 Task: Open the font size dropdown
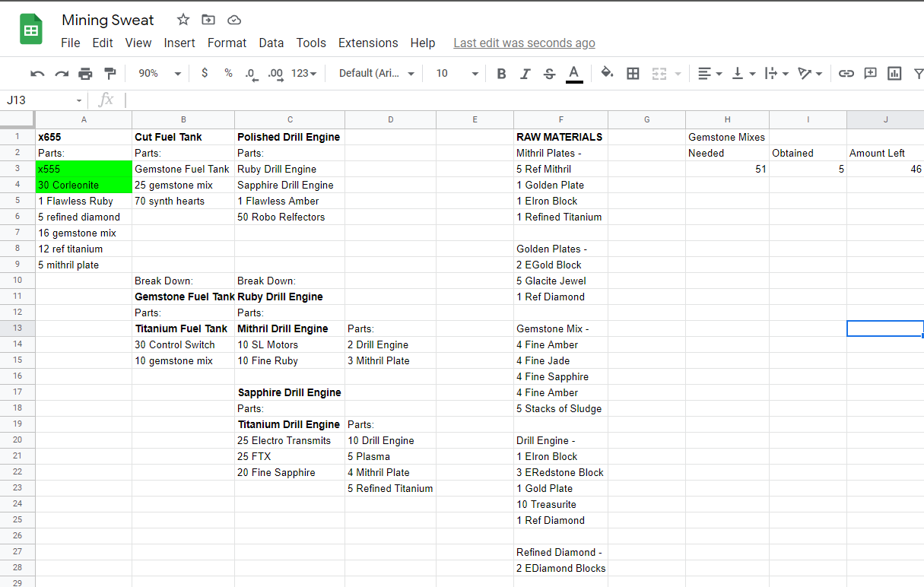coord(456,73)
